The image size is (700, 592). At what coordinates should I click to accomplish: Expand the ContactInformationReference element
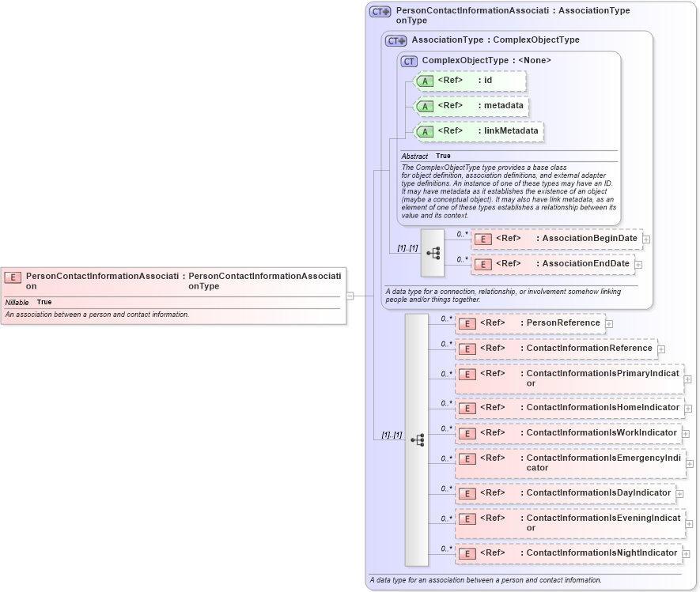(660, 348)
